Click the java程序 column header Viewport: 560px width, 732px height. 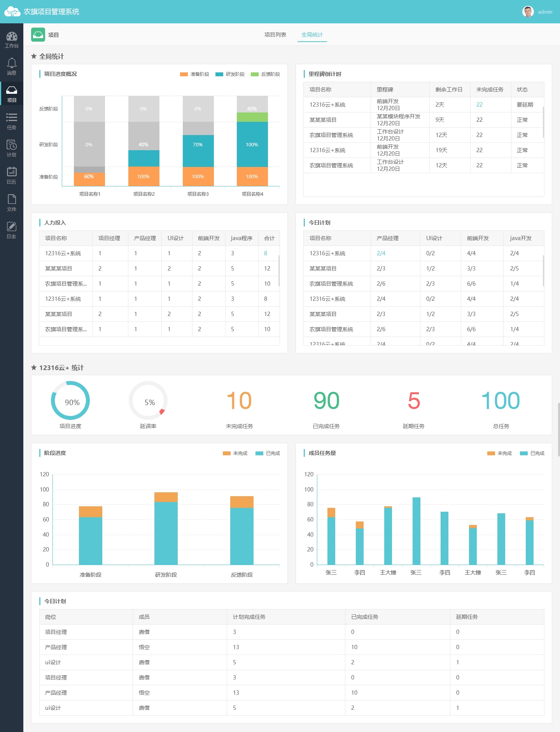pos(242,238)
